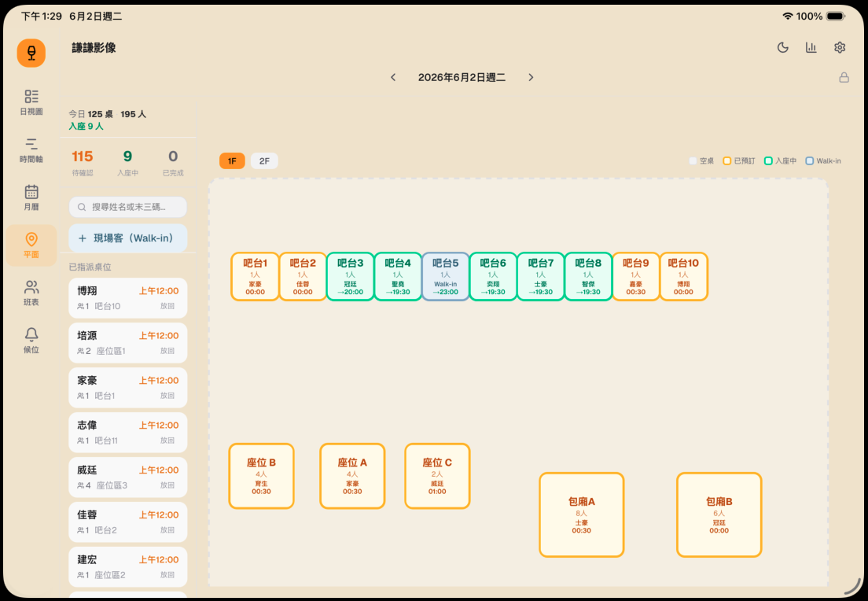Open the statistics bar chart icon
The image size is (868, 601).
[x=811, y=48]
